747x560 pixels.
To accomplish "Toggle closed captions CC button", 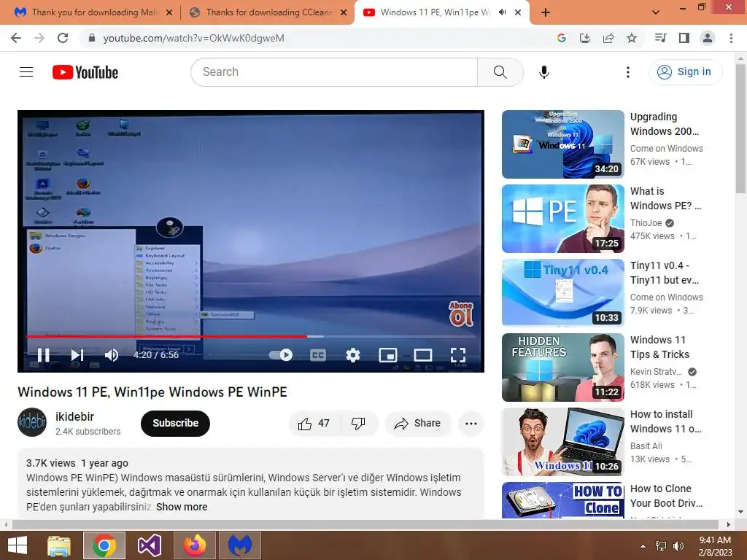I will point(318,355).
